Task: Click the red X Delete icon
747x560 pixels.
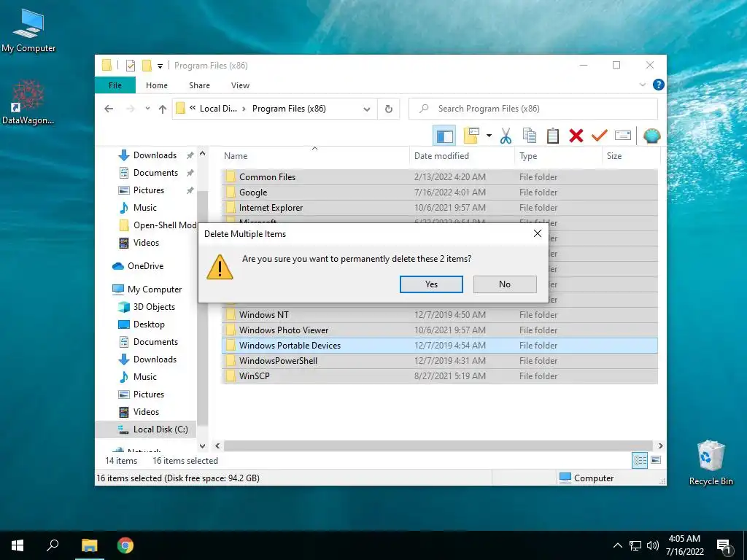Action: [576, 136]
